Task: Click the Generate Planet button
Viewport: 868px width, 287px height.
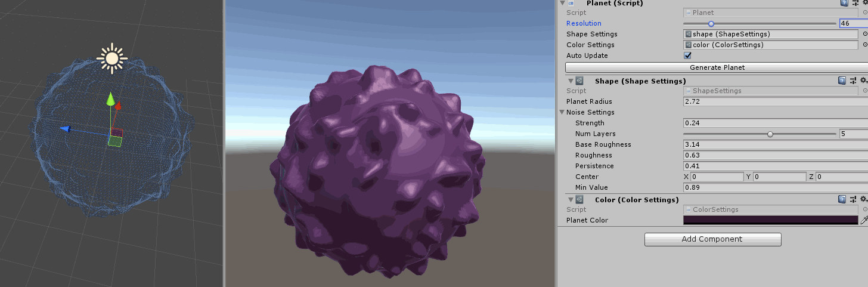Action: (717, 67)
